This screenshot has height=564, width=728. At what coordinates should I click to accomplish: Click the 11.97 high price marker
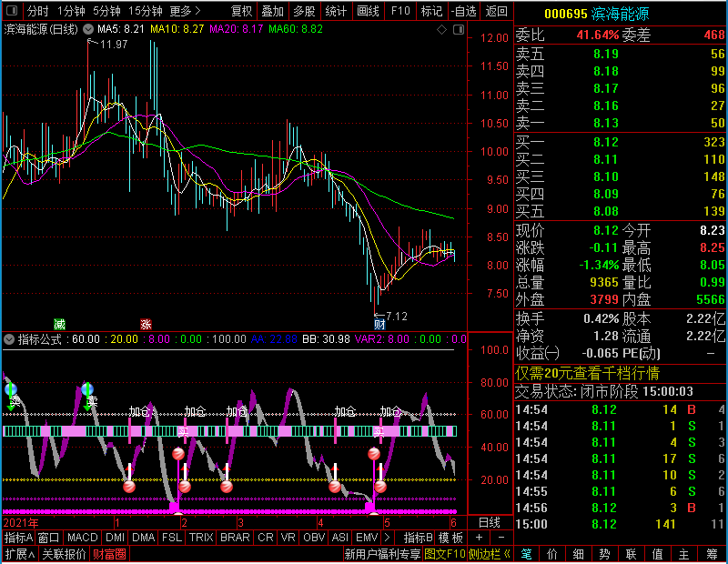click(114, 44)
